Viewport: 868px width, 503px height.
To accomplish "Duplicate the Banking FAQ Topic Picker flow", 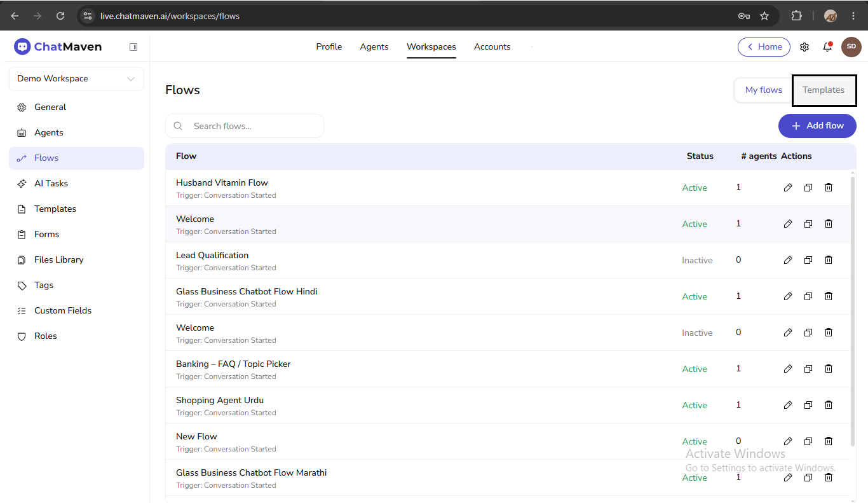I will 808,369.
